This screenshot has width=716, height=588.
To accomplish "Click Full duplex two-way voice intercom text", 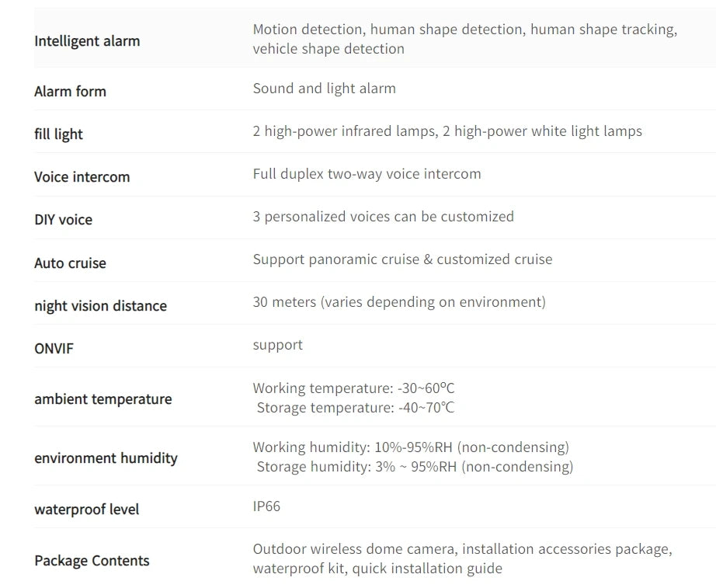I will click(x=367, y=174).
